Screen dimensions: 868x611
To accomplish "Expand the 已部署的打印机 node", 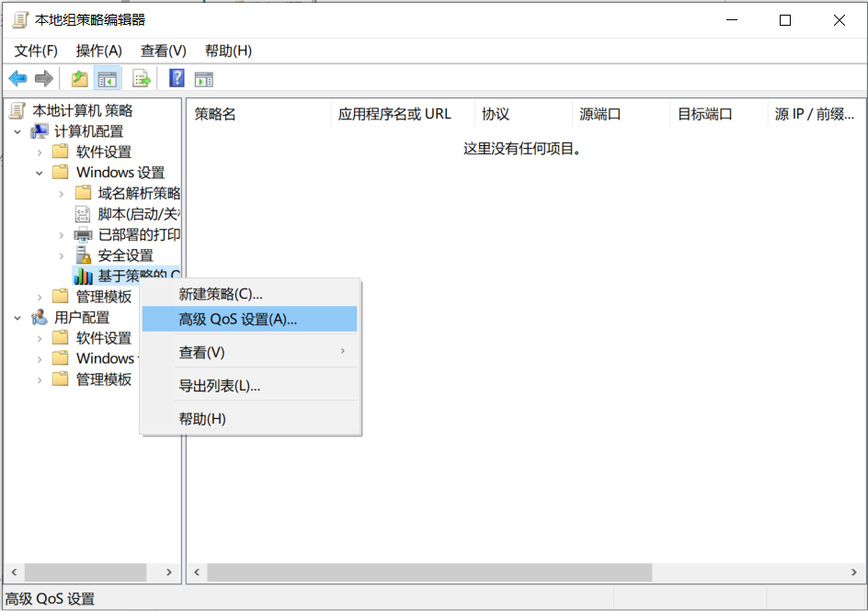I will tap(62, 235).
